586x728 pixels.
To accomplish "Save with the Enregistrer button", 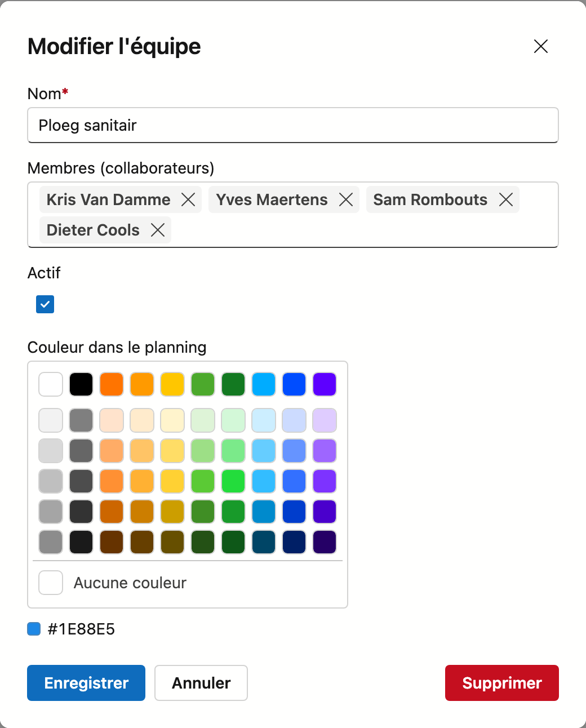I will [x=86, y=683].
